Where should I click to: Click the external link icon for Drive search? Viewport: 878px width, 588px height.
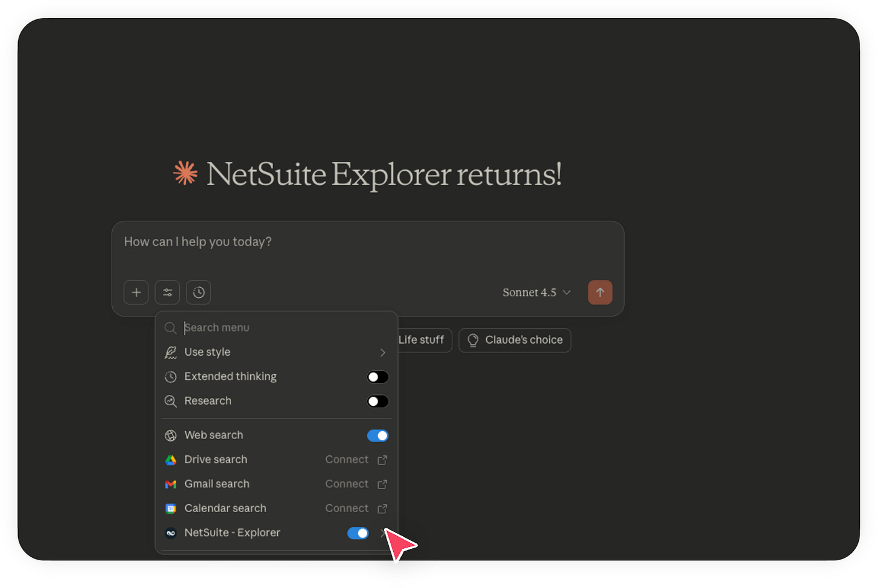(382, 460)
